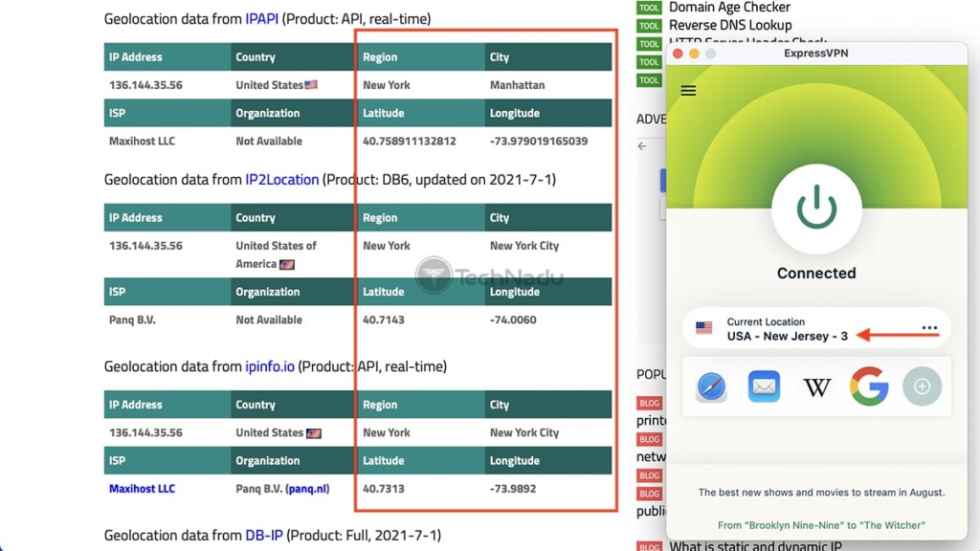This screenshot has width=980, height=551.
Task: Click the streaming tip about August shows
Action: coord(821,493)
